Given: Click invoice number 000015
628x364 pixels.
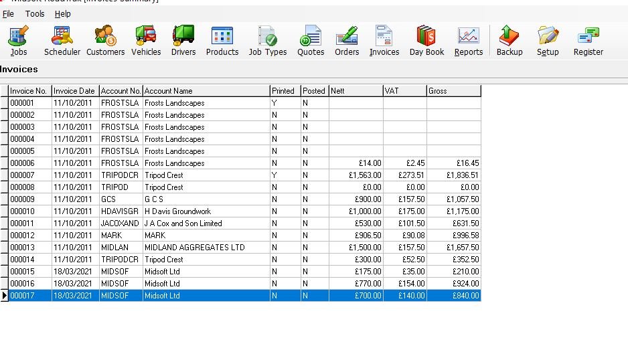Looking at the screenshot, I should 30,271.
